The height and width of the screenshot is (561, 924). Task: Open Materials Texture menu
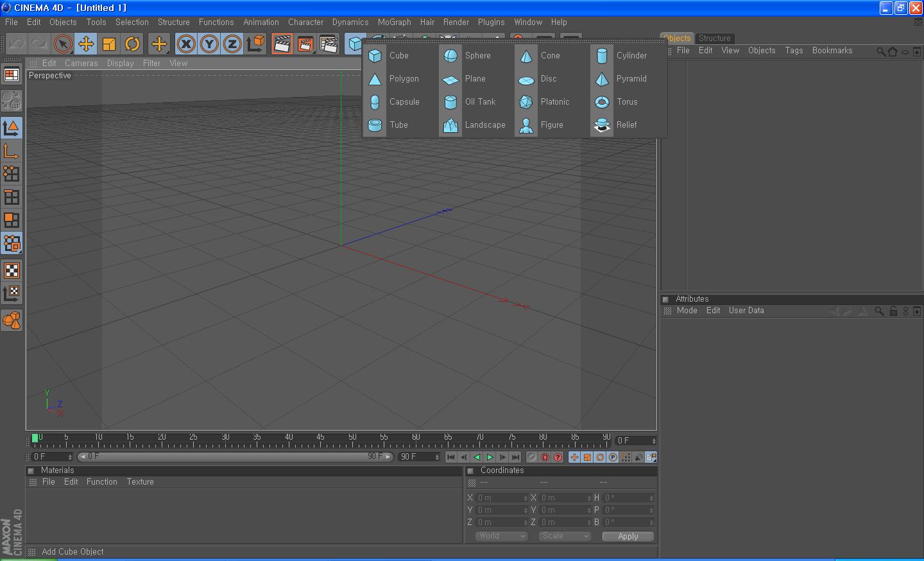point(140,482)
